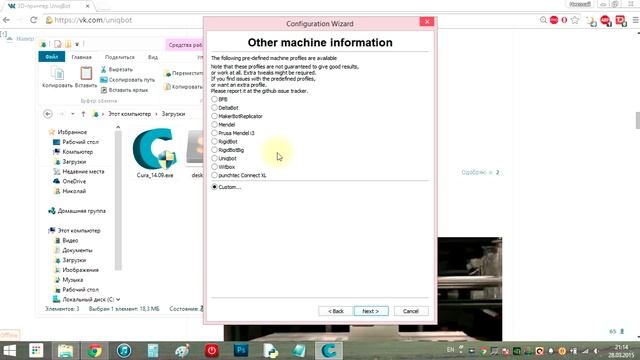The image size is (640, 360).
Task: Open the Файл tab in Explorer
Action: coord(51,57)
